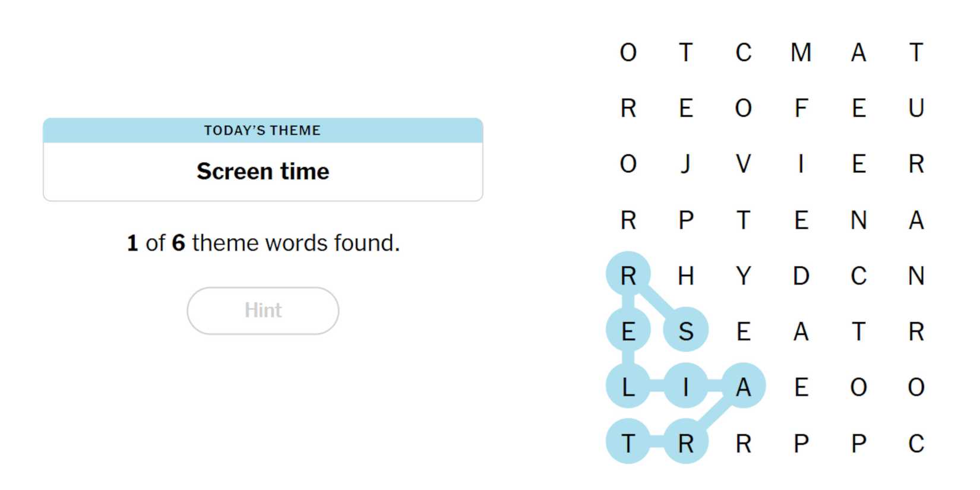Select the highlighted letter L
The height and width of the screenshot is (490, 980).
click(x=628, y=387)
